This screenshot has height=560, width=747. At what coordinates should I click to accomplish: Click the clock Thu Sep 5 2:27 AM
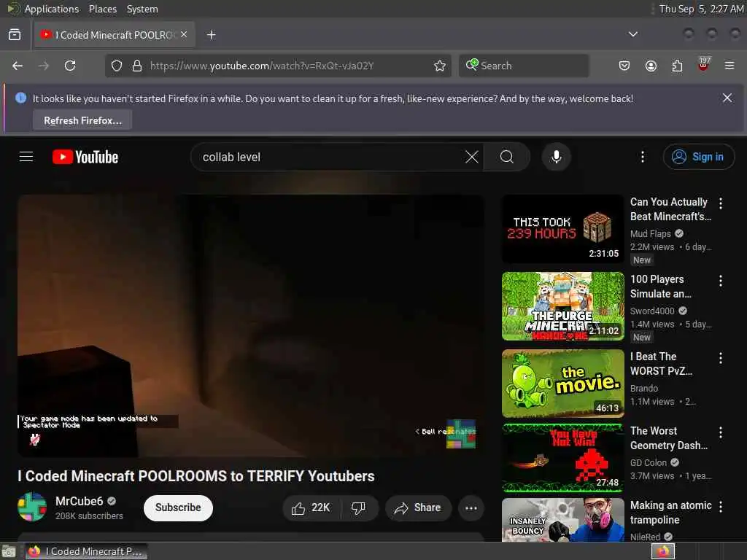coord(701,9)
